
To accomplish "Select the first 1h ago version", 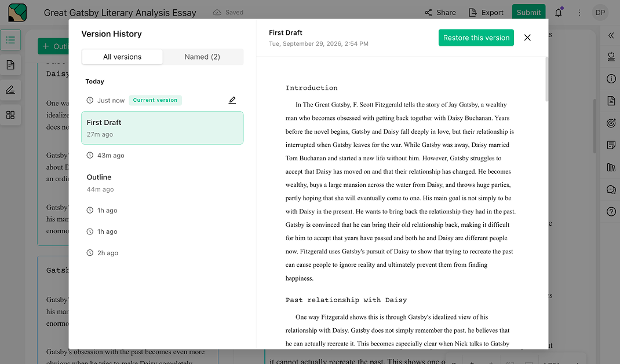I will coord(162,211).
